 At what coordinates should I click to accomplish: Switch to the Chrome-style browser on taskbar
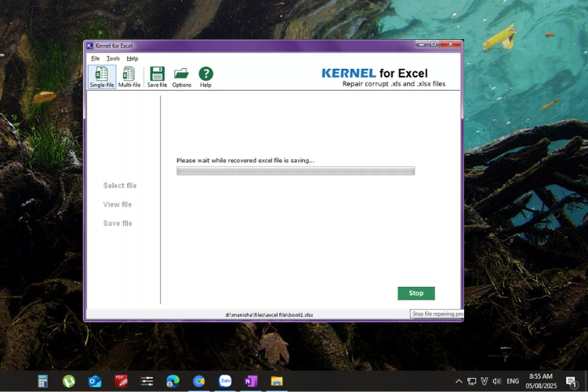199,382
